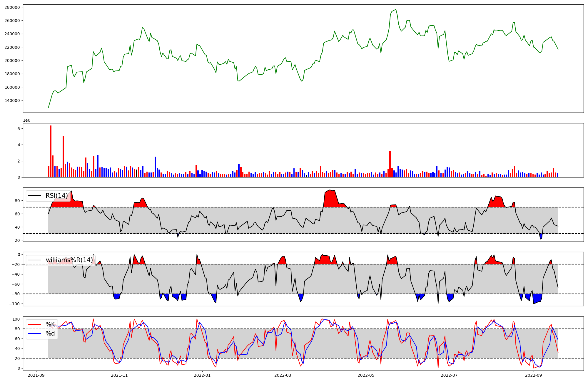Click the williams%R(14) legend entry
Viewport: 588px width, 382px height.
click(x=69, y=260)
